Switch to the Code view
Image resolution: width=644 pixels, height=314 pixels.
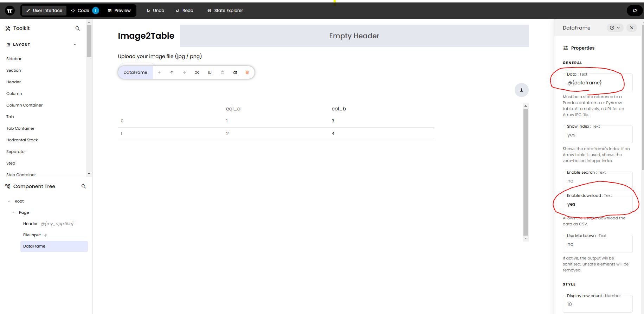tap(84, 11)
